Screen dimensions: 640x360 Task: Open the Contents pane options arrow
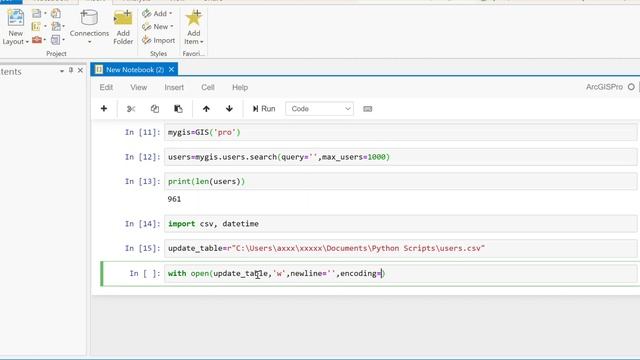62,71
